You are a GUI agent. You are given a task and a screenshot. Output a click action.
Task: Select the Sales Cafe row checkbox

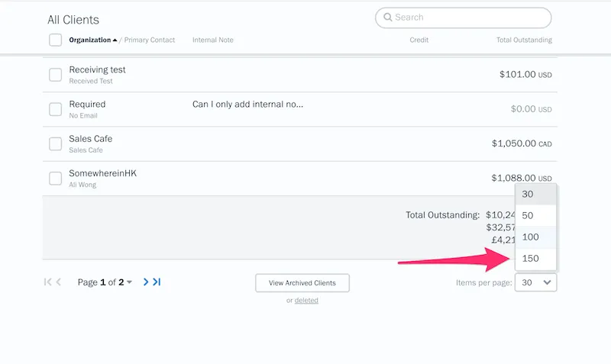coord(55,143)
